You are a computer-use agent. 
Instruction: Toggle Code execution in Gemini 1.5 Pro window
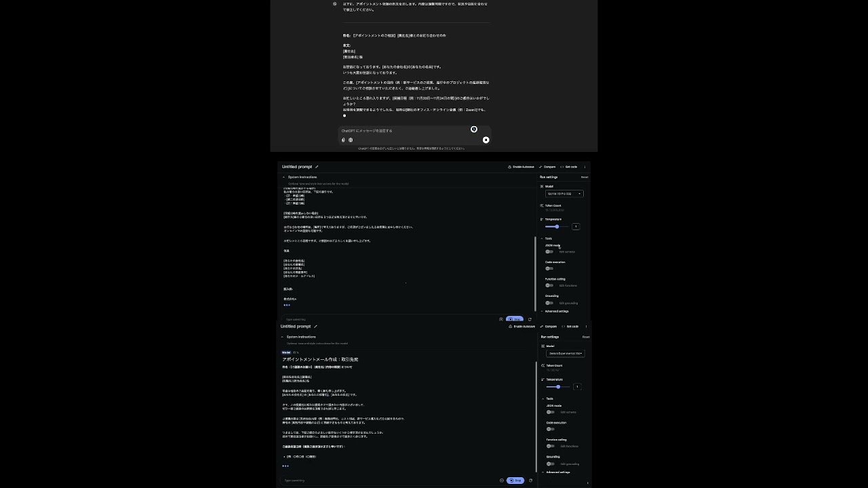coord(549,268)
